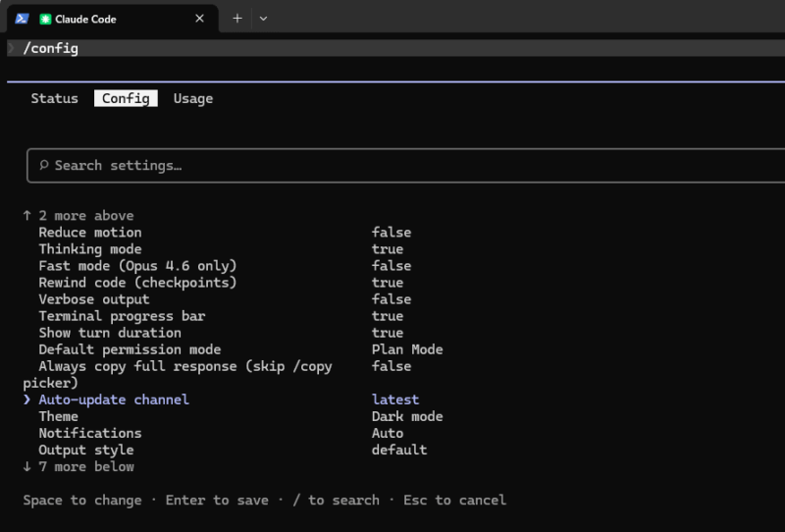This screenshot has height=532, width=785.
Task: Close the Claude Code tab
Action: [x=200, y=19]
